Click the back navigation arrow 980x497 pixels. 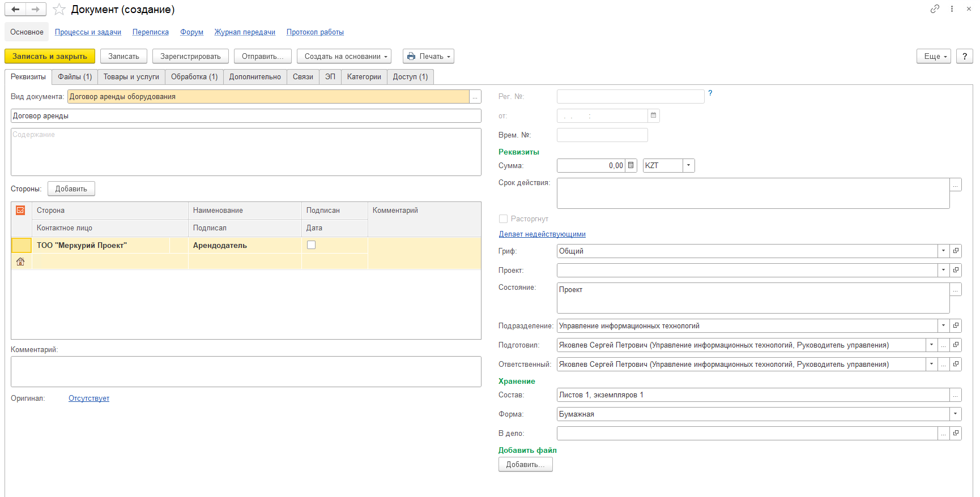(x=15, y=10)
